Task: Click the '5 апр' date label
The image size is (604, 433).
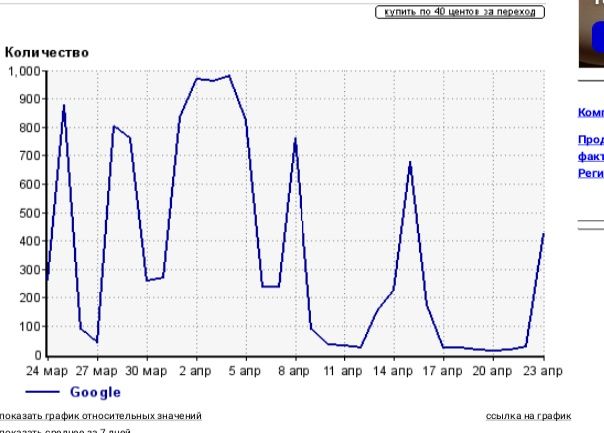Action: 245,371
